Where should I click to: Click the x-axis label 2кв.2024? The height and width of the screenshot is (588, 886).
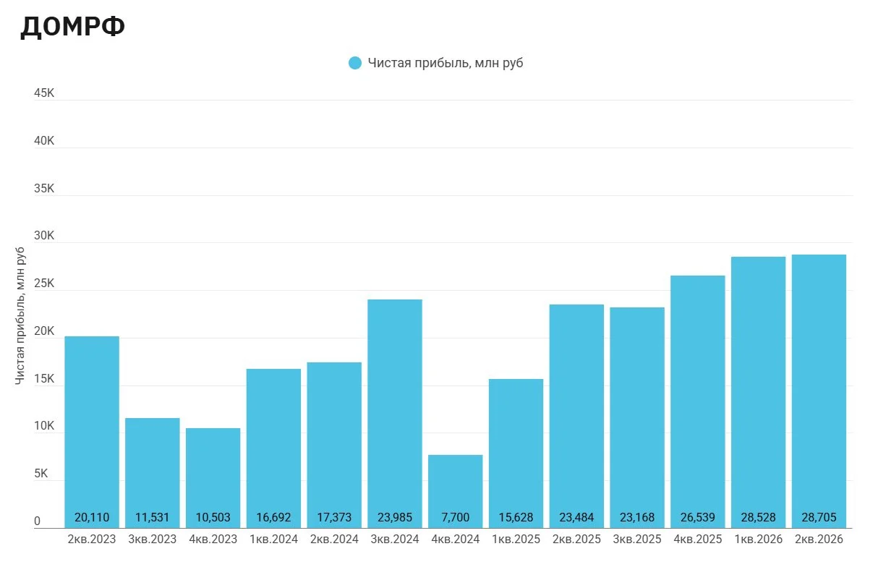pos(334,540)
